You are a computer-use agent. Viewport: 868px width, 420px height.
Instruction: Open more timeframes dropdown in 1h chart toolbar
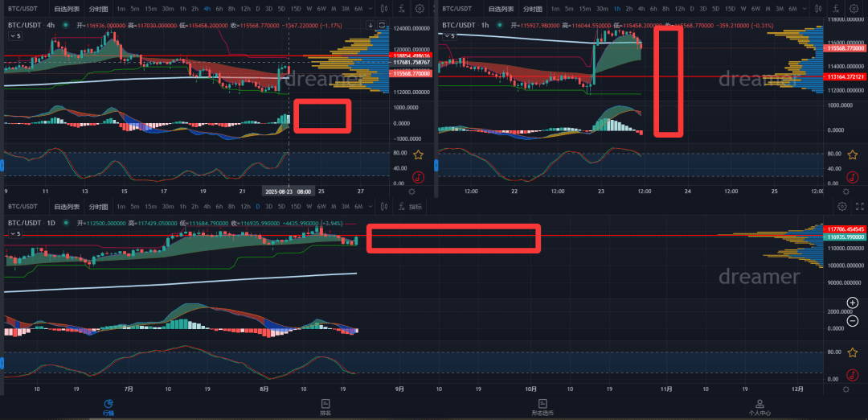[805, 9]
